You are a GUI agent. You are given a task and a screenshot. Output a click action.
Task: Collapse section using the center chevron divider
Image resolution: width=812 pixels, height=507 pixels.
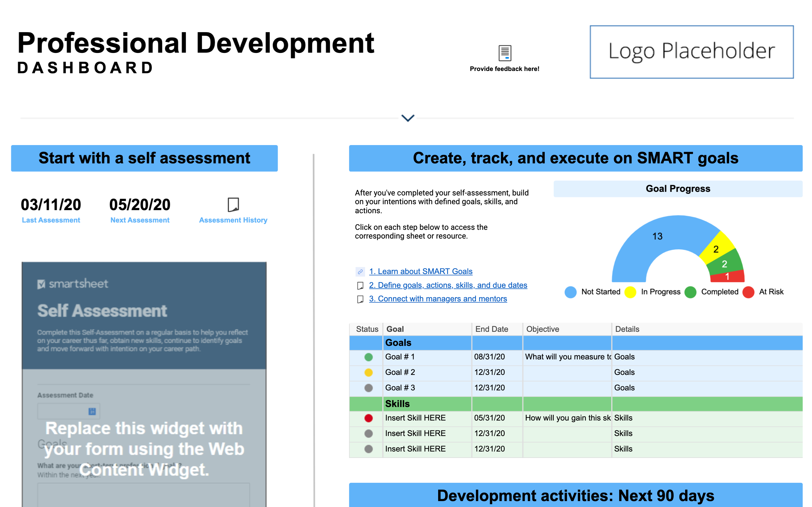pos(408,118)
